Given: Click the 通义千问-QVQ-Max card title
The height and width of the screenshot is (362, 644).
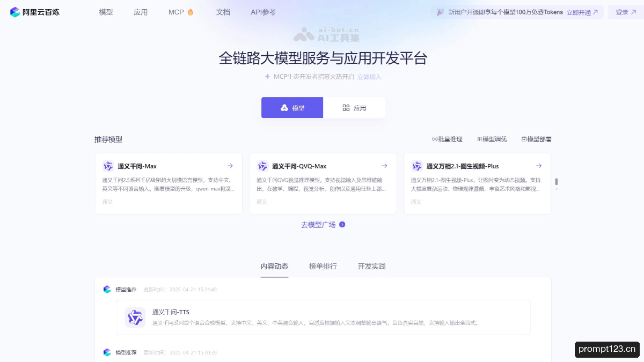Looking at the screenshot, I should coord(299,166).
